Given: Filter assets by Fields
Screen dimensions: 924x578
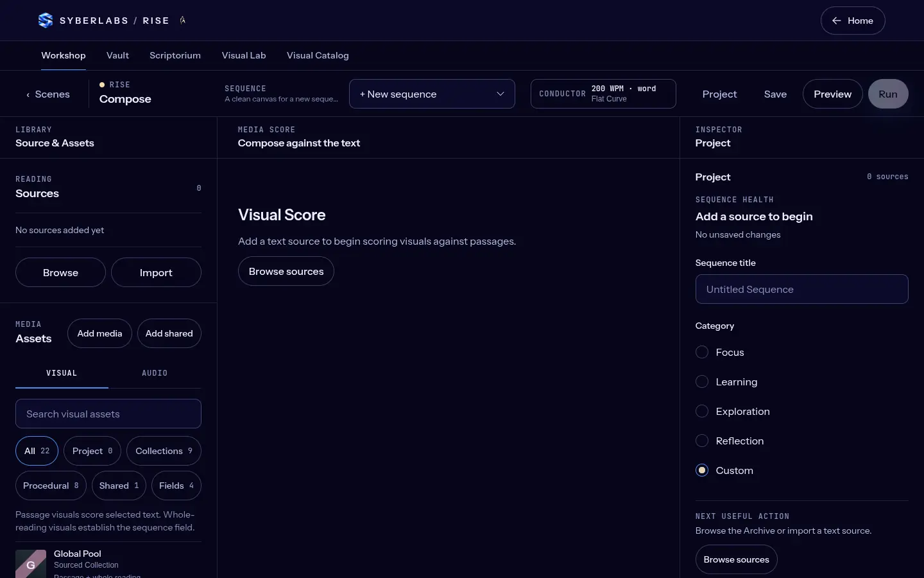Looking at the screenshot, I should (176, 486).
